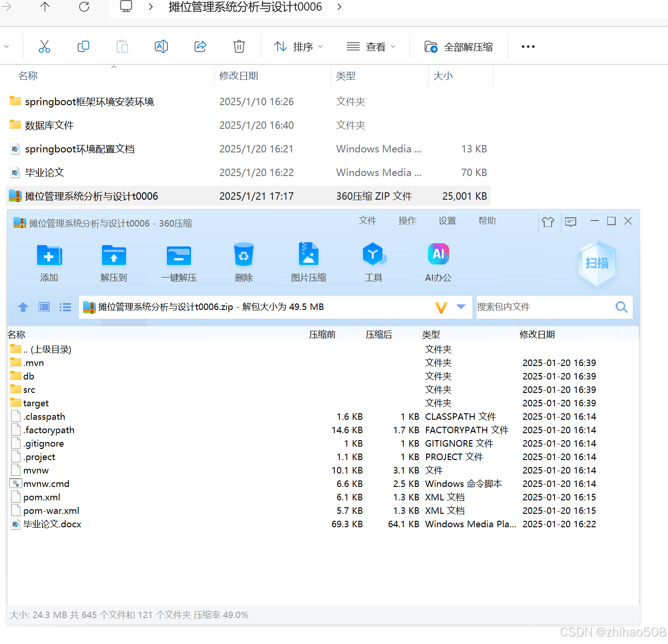Screen dimensions: 668x644
Task: Click the Delete trash icon in Explorer toolbar
Action: 239,46
